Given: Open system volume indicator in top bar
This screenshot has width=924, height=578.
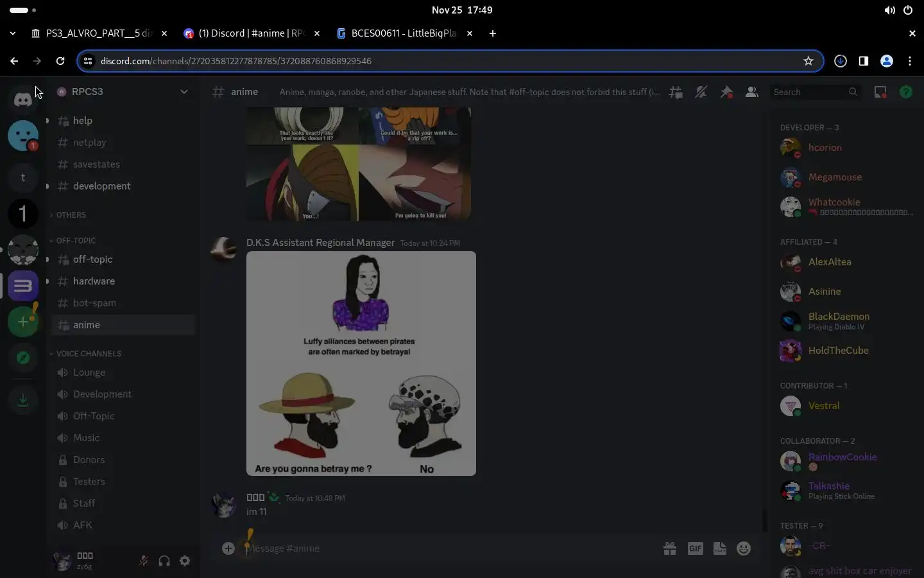Looking at the screenshot, I should [889, 10].
